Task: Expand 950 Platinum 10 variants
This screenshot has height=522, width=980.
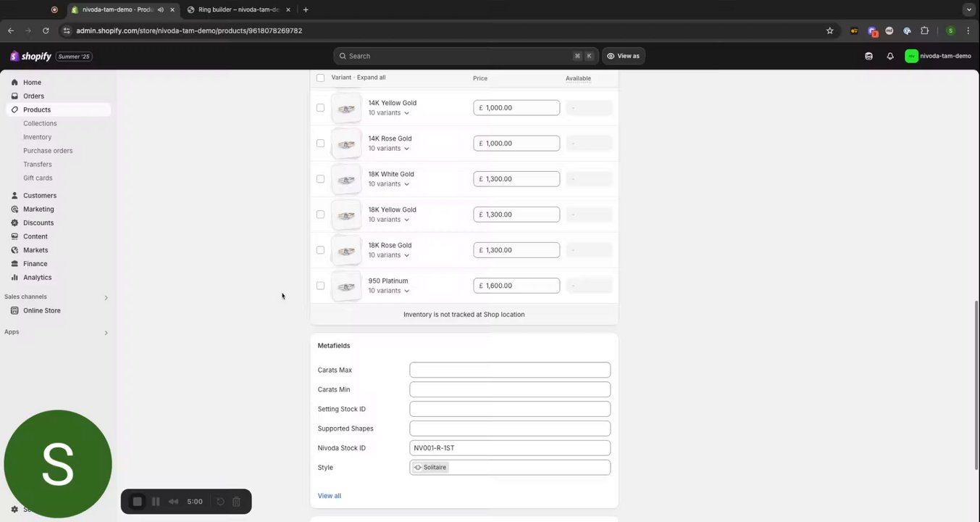Action: pyautogui.click(x=389, y=291)
